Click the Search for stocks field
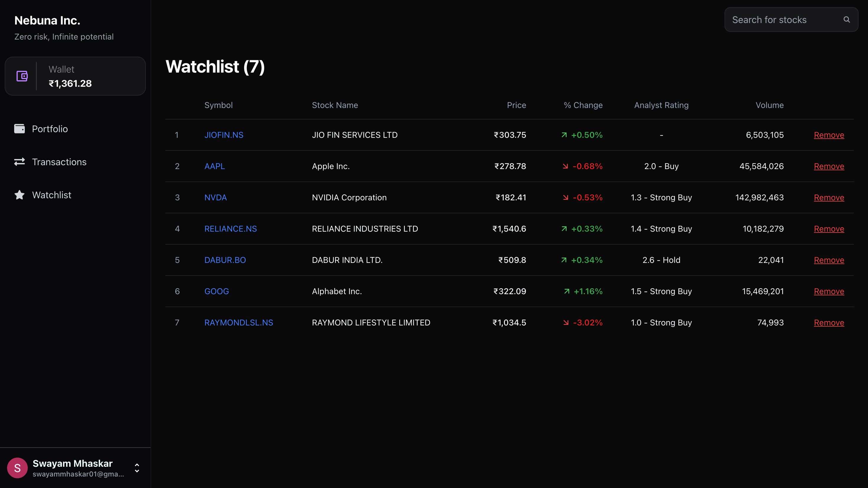 tap(782, 19)
